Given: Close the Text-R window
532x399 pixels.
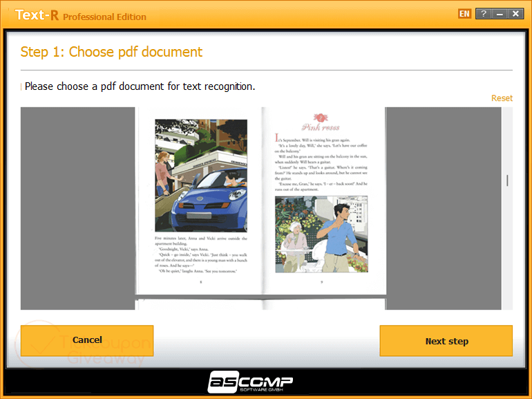Looking at the screenshot, I should pyautogui.click(x=515, y=14).
